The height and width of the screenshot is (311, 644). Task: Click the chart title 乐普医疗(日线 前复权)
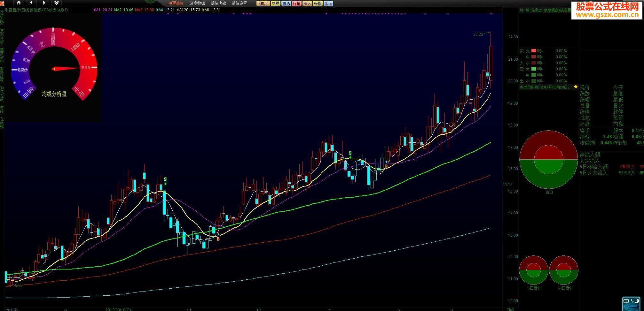coord(23,10)
